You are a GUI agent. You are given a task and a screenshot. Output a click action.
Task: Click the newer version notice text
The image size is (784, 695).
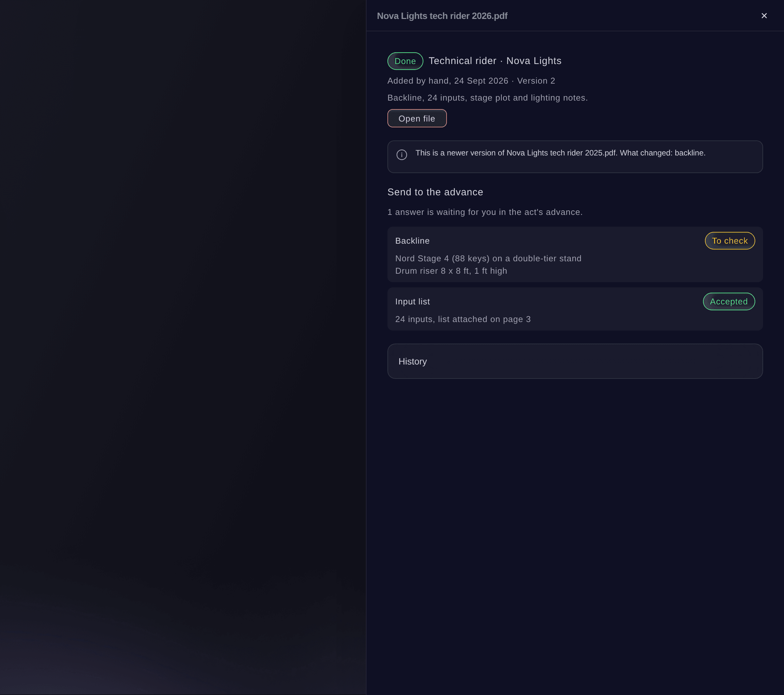point(560,153)
